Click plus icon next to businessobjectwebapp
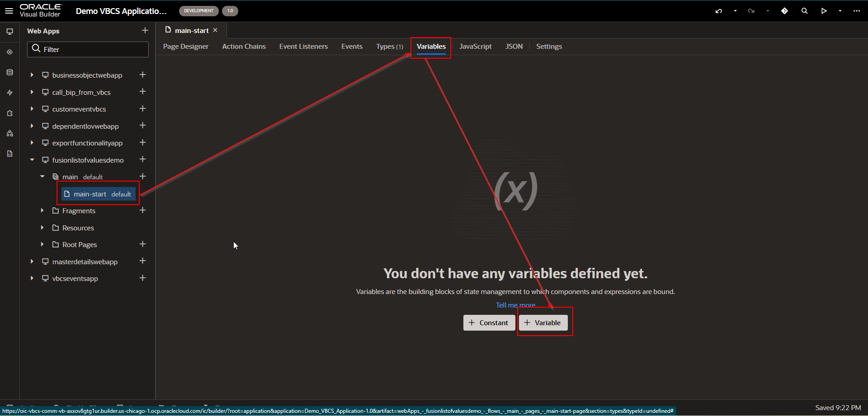Screen dimensions: 868x416 [x=142, y=75]
